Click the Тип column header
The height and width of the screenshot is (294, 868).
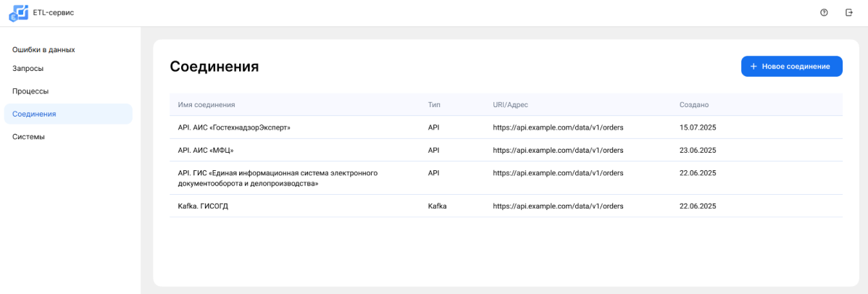pos(434,105)
